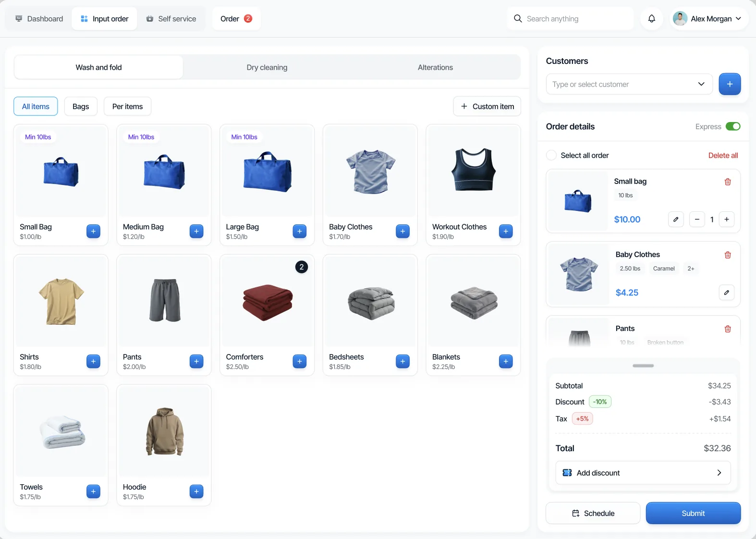Toggle the Express switch

tap(733, 126)
